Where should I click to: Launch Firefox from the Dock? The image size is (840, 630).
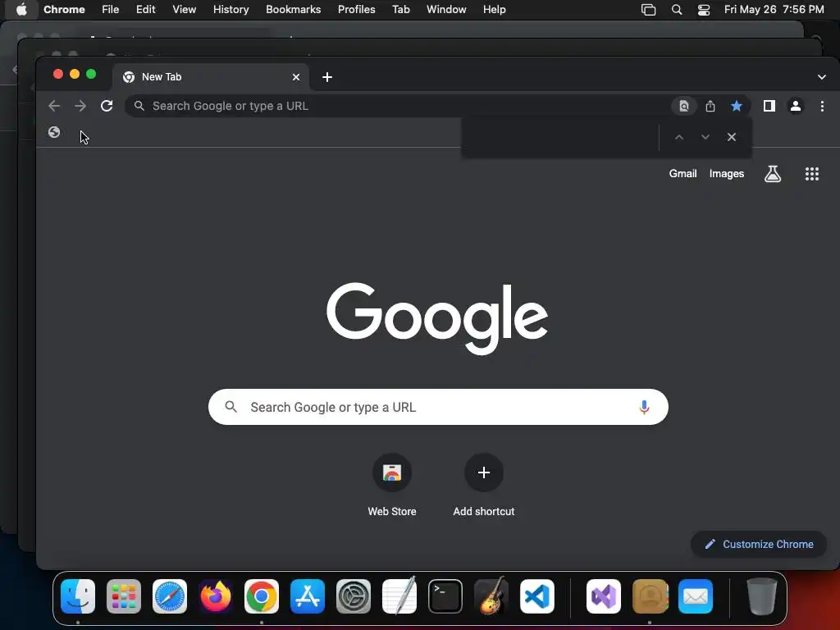[216, 596]
